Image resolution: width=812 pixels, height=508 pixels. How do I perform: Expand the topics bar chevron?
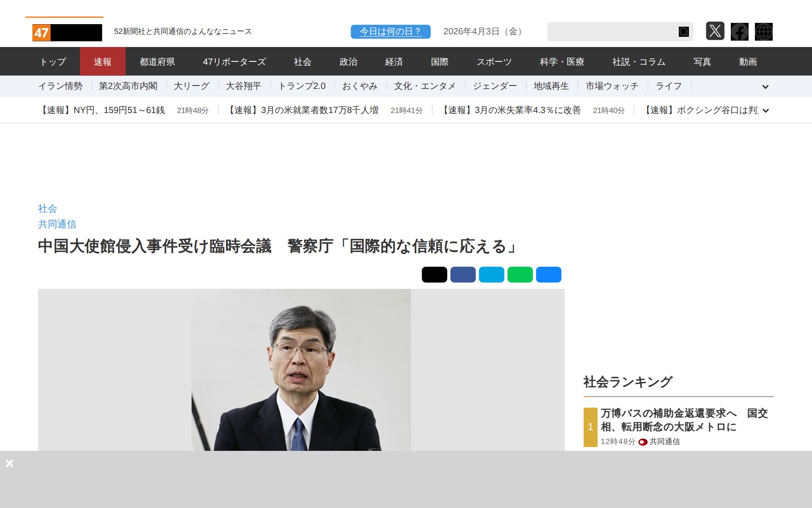click(765, 87)
